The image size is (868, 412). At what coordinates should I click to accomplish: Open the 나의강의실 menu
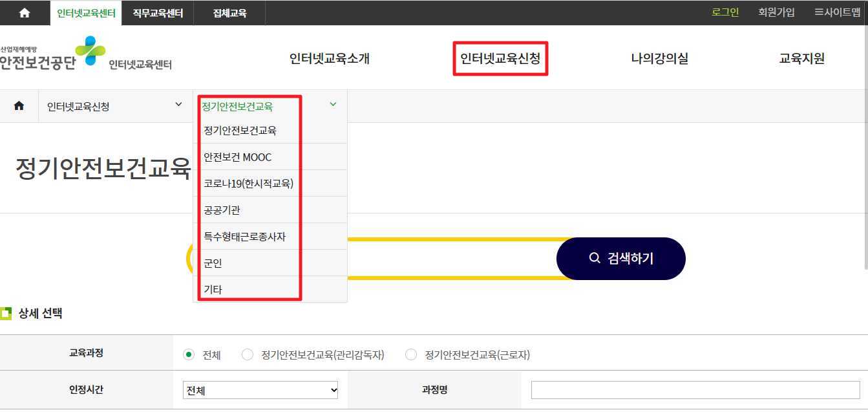pyautogui.click(x=659, y=58)
